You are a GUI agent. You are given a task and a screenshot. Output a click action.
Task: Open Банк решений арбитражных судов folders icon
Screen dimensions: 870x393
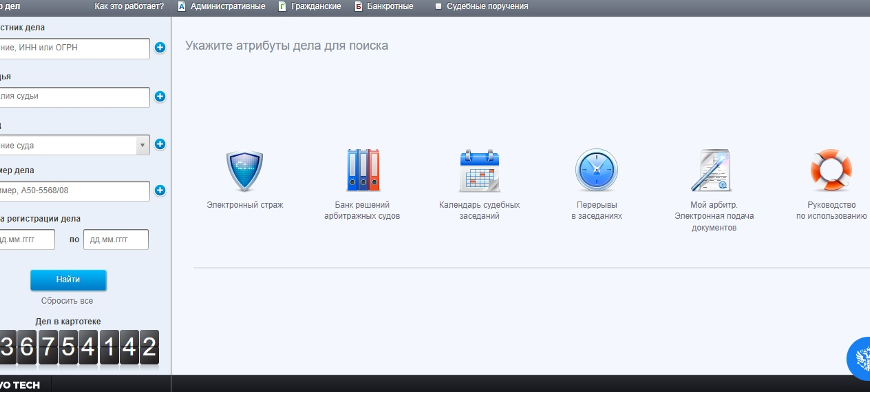pyautogui.click(x=363, y=170)
